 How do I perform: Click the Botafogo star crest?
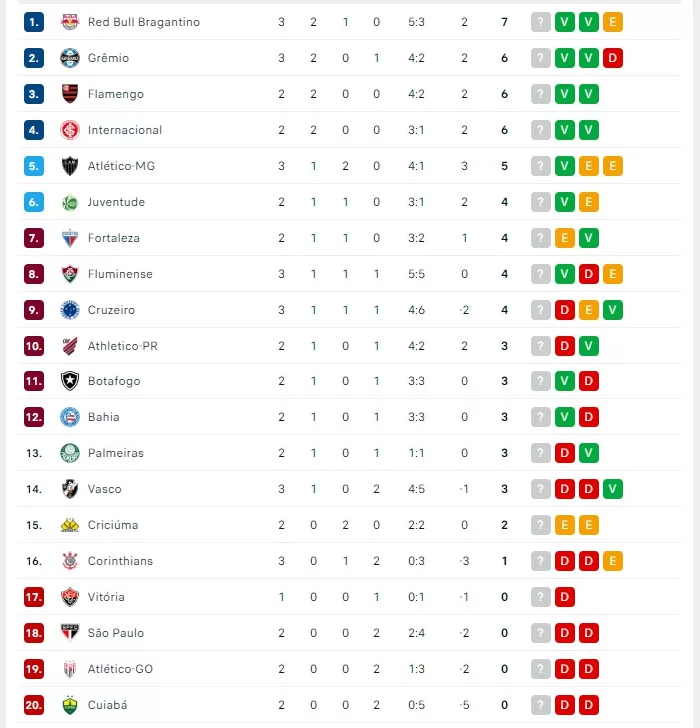(70, 381)
